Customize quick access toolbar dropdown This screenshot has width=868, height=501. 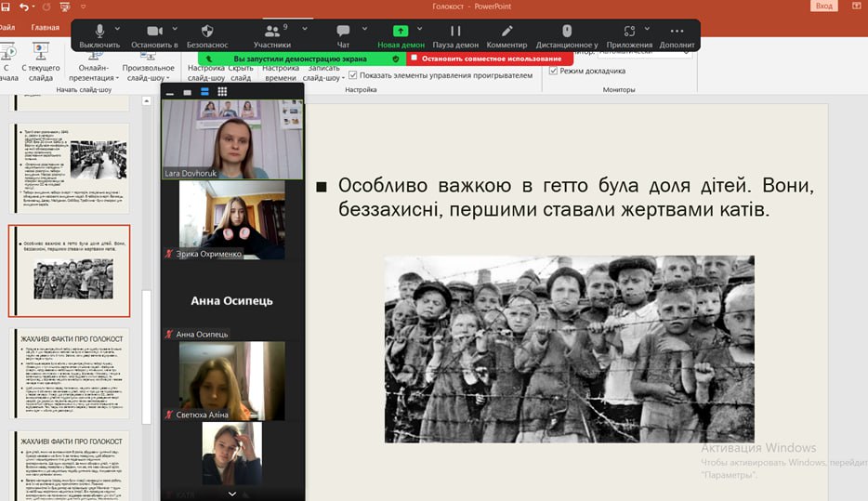coord(83,7)
